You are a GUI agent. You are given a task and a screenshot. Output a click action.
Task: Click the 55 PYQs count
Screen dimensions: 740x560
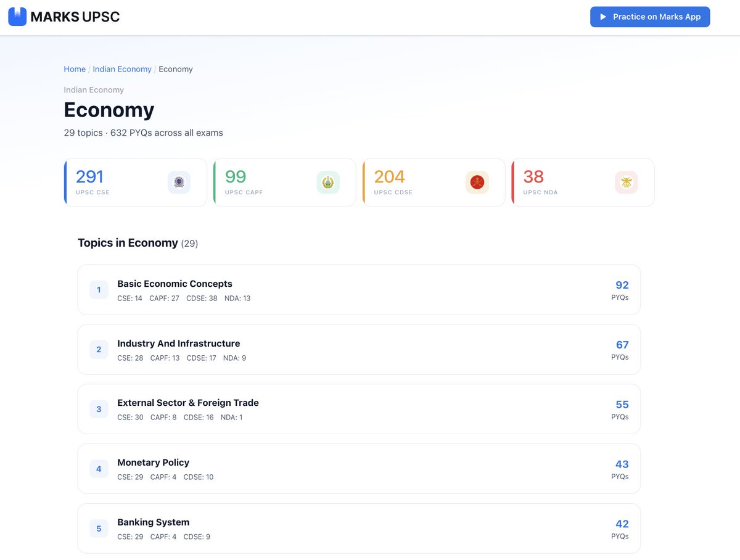click(x=622, y=405)
